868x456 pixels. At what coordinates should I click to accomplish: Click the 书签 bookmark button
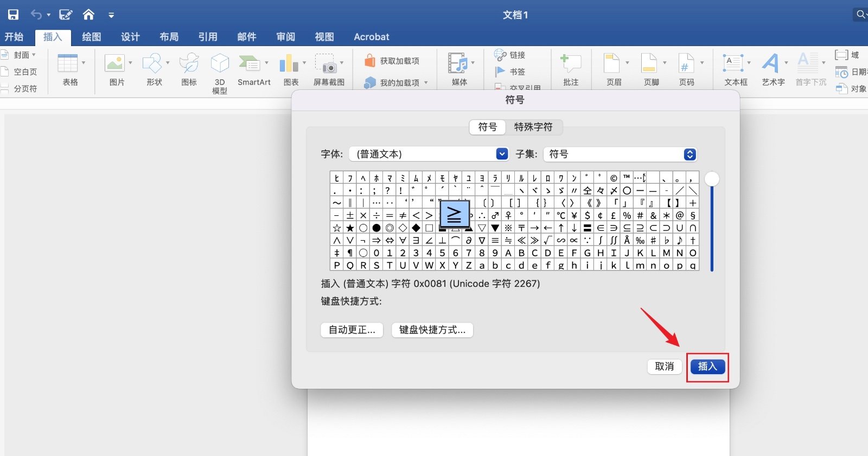click(510, 72)
